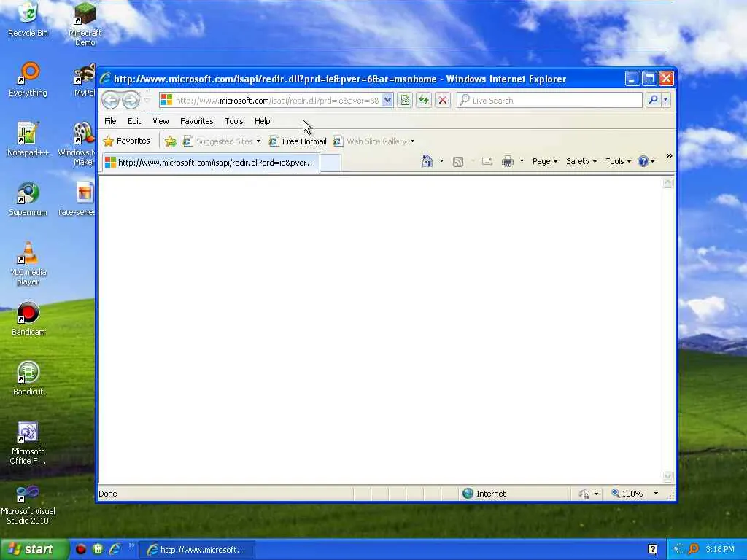This screenshot has height=560, width=747.
Task: Click the Internet Explorer taskbar button
Action: 197,550
